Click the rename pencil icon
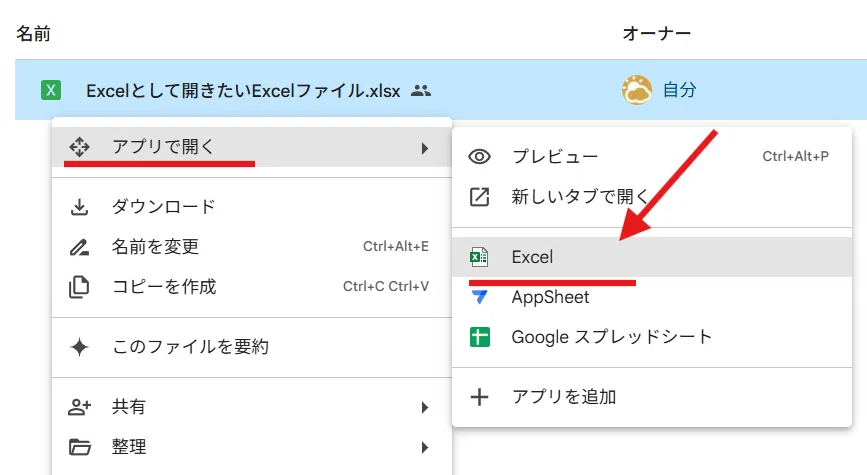This screenshot has width=867, height=475. 79,247
